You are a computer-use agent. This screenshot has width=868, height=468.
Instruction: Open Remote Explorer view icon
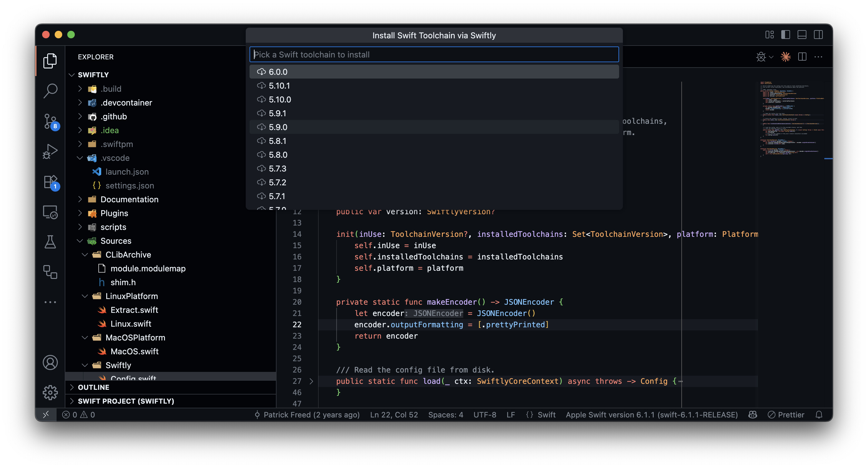tap(50, 212)
